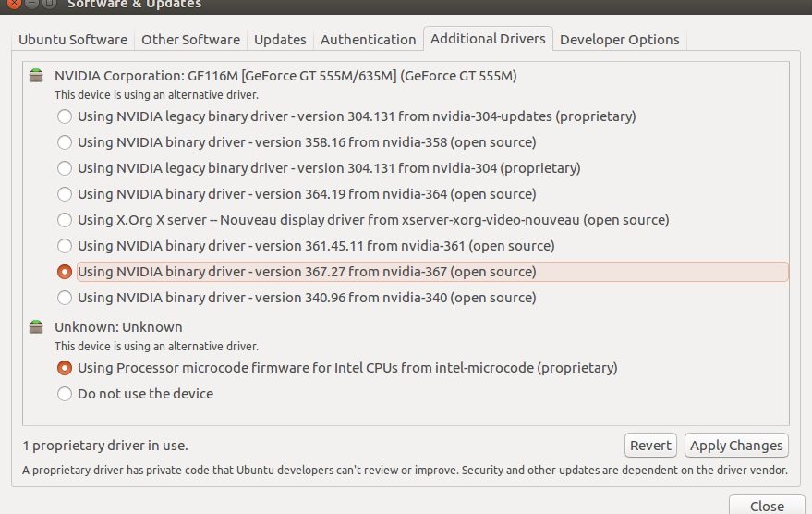812x514 pixels.
Task: Select Do not use the device
Action: tap(65, 394)
